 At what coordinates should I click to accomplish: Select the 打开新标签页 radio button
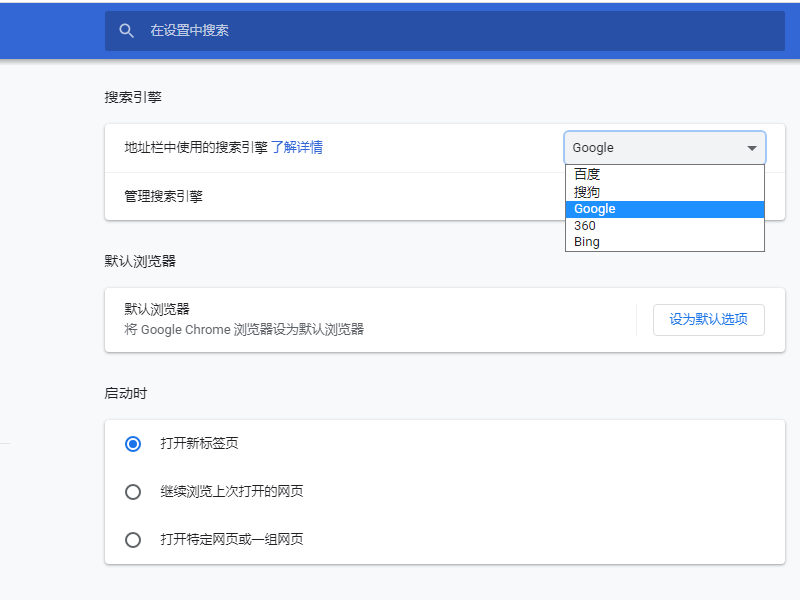[133, 444]
